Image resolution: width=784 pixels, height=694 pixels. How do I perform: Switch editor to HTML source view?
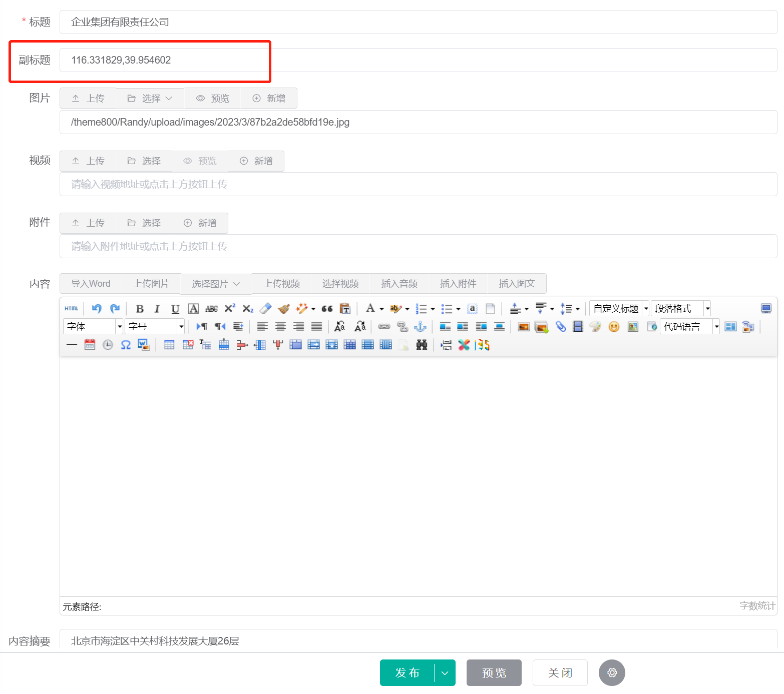click(72, 308)
